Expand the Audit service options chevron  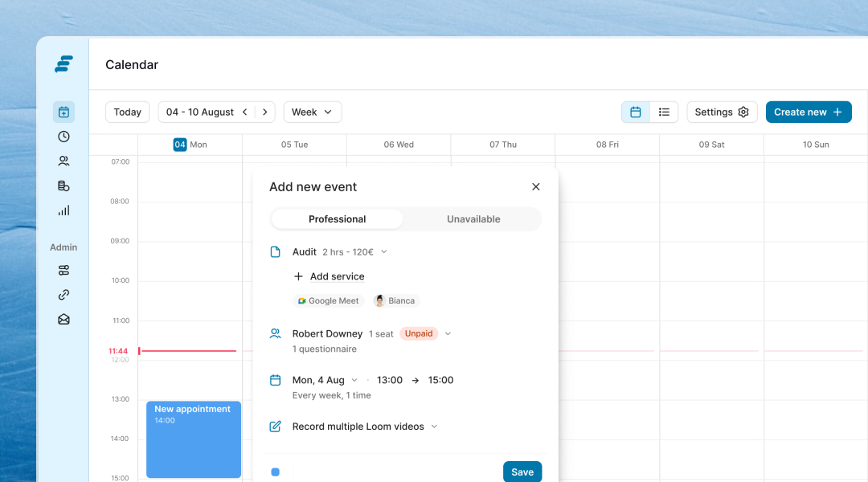[x=384, y=251]
